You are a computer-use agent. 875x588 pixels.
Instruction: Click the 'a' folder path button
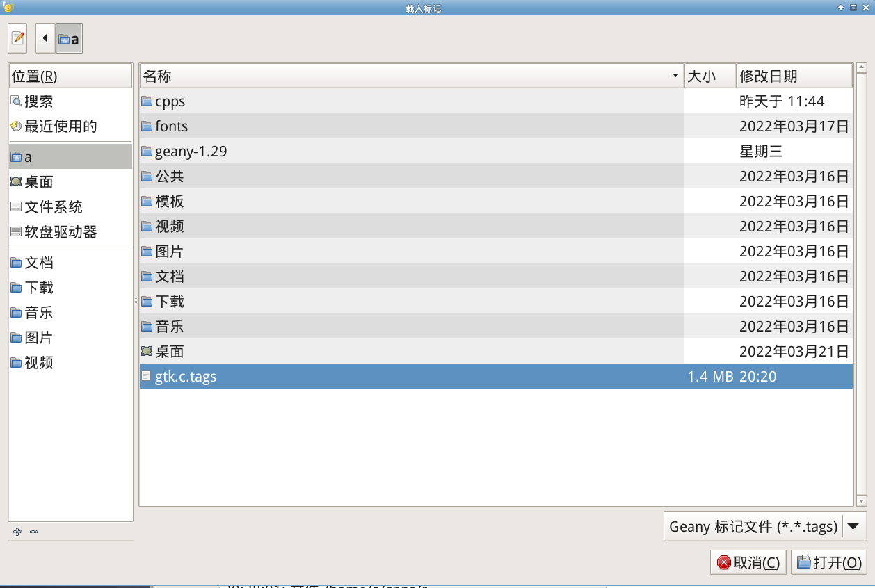[69, 39]
